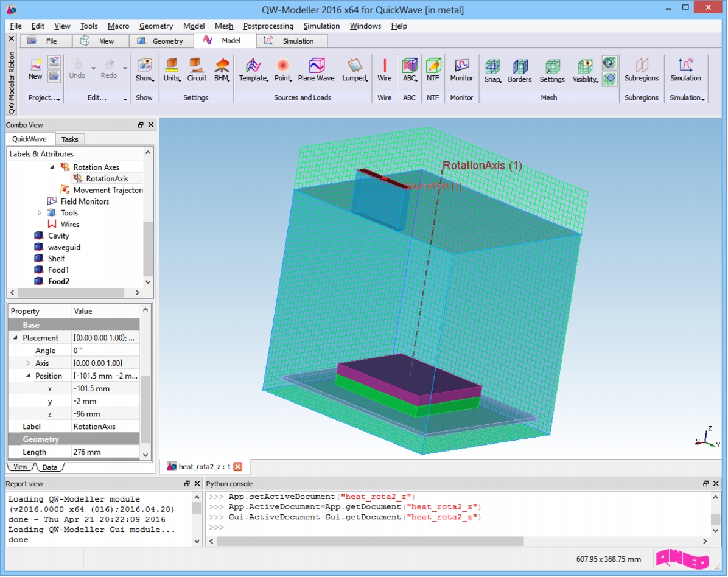Switch to the View property tab
Screen dimensions: 728x577
pyautogui.click(x=21, y=467)
